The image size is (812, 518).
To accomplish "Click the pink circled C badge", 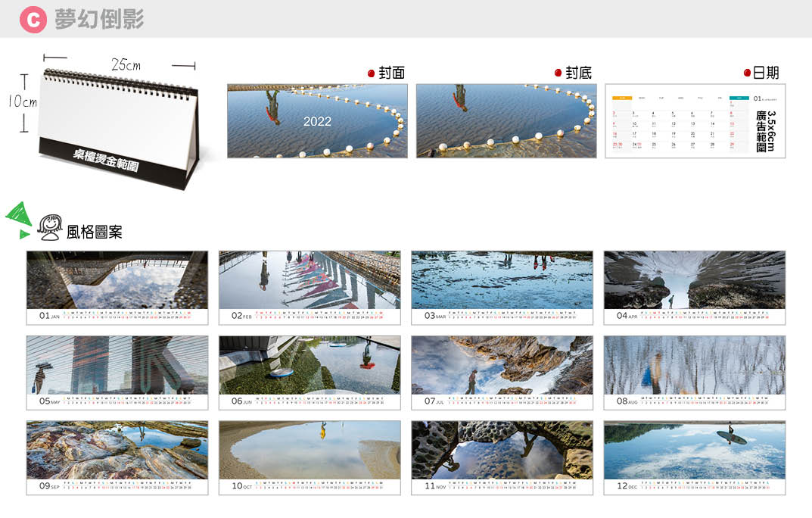I will click(x=33, y=19).
